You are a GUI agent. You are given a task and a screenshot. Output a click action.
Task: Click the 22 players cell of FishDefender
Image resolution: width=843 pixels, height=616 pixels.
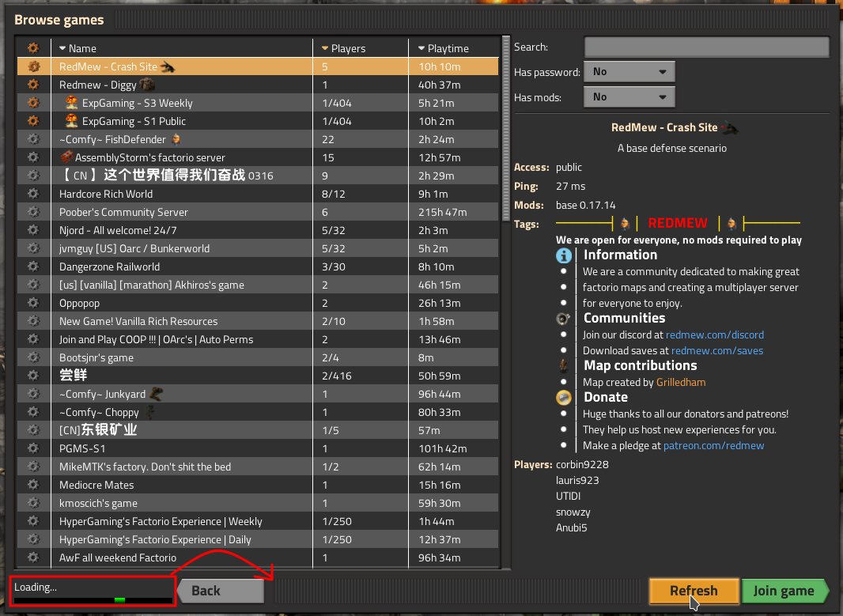(x=328, y=139)
